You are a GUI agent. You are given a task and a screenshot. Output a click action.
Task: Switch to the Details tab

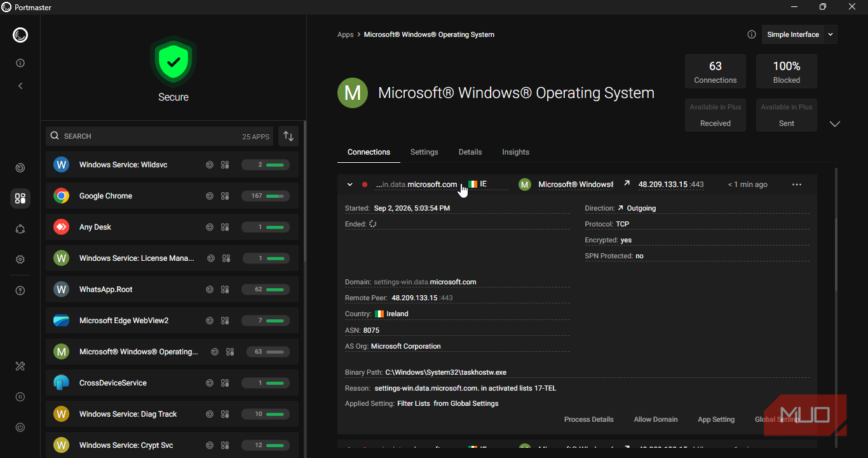470,152
